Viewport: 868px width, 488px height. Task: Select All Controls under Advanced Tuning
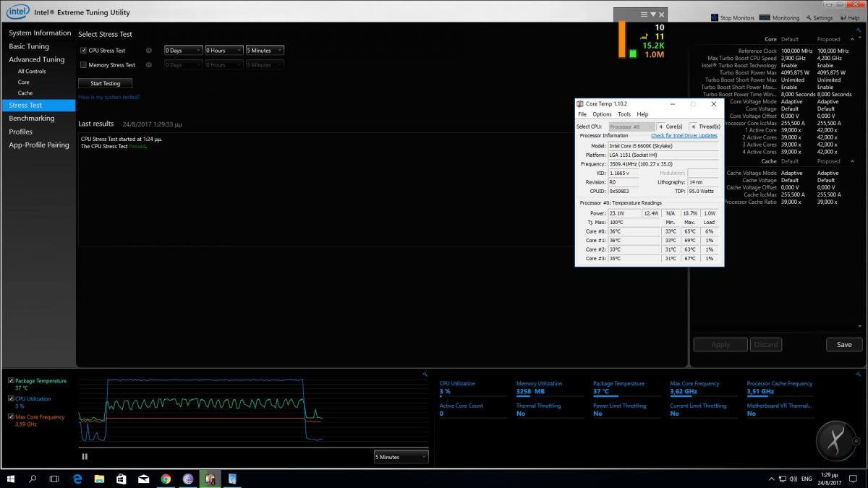(32, 71)
